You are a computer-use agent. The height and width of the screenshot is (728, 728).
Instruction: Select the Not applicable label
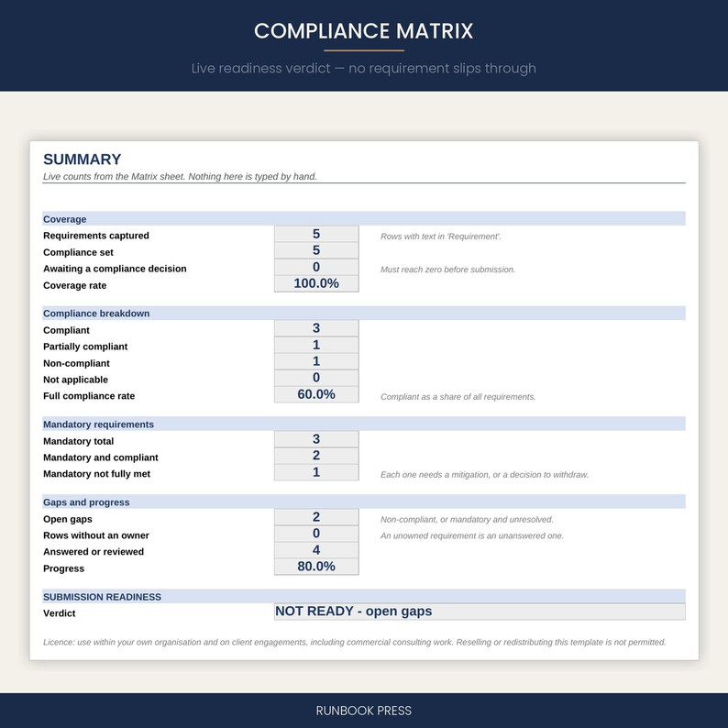[76, 380]
